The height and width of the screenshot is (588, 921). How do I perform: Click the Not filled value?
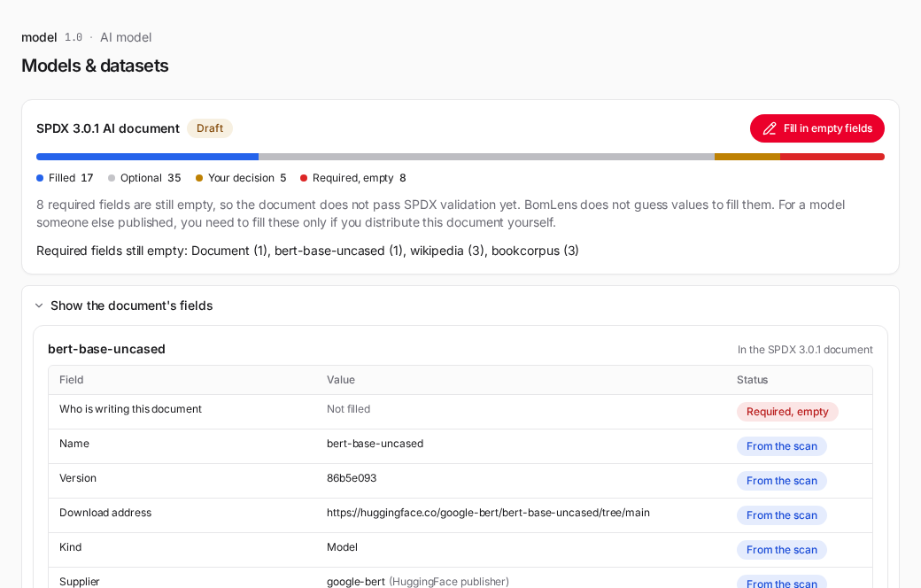(x=348, y=409)
